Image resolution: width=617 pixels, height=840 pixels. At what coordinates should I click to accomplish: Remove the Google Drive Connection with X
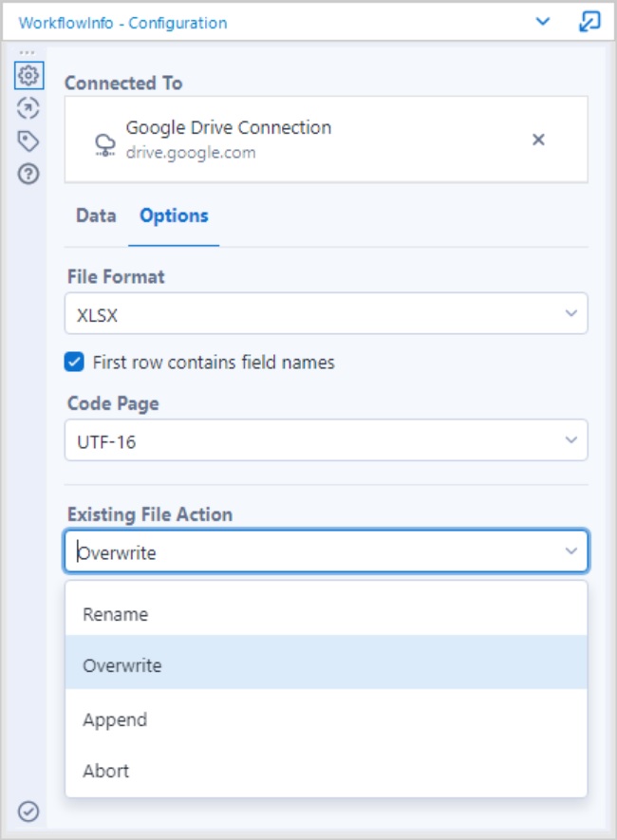pyautogui.click(x=538, y=140)
